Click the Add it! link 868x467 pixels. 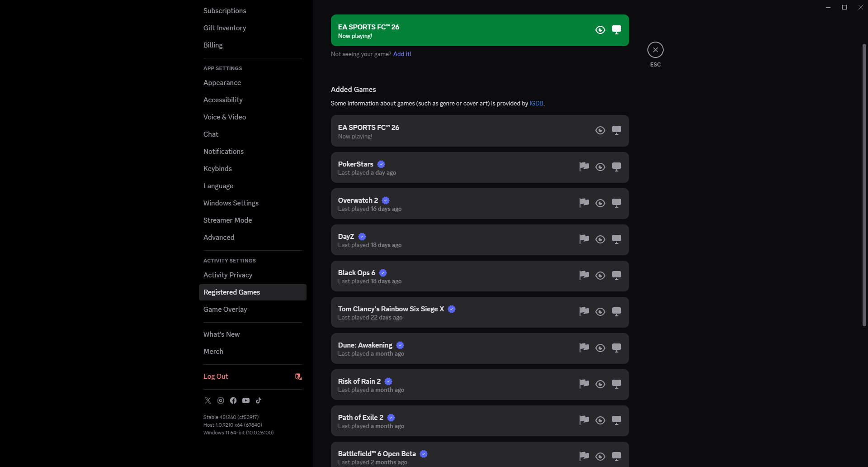click(402, 54)
